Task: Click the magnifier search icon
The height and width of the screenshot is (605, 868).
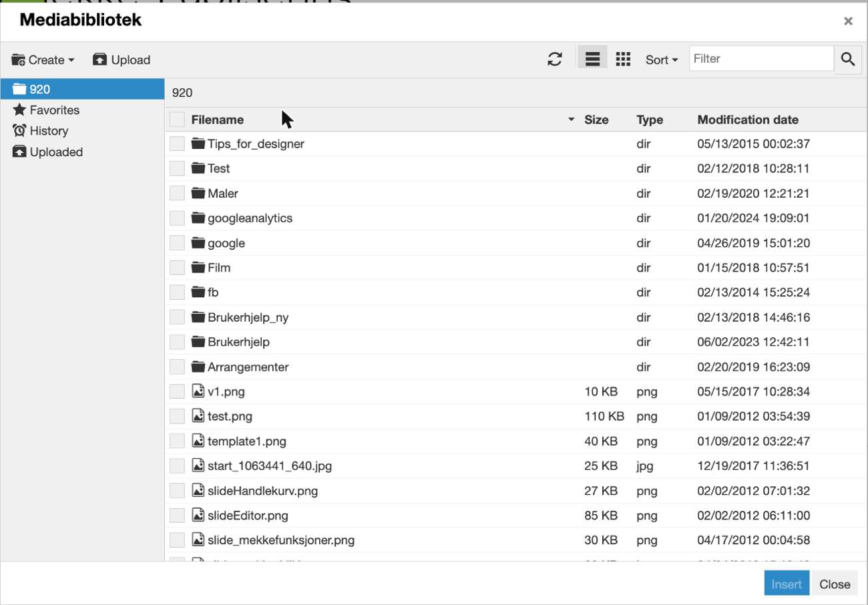Action: (x=848, y=59)
